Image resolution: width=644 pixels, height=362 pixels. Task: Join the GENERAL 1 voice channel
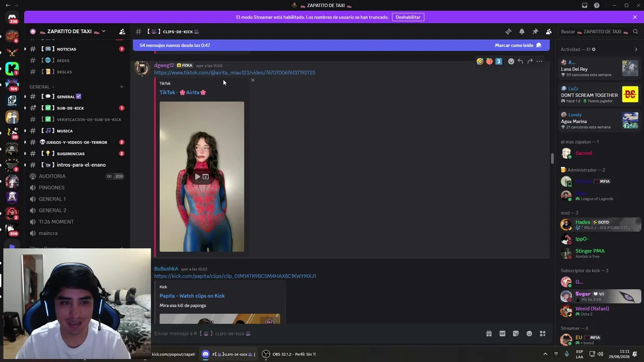click(77, 199)
